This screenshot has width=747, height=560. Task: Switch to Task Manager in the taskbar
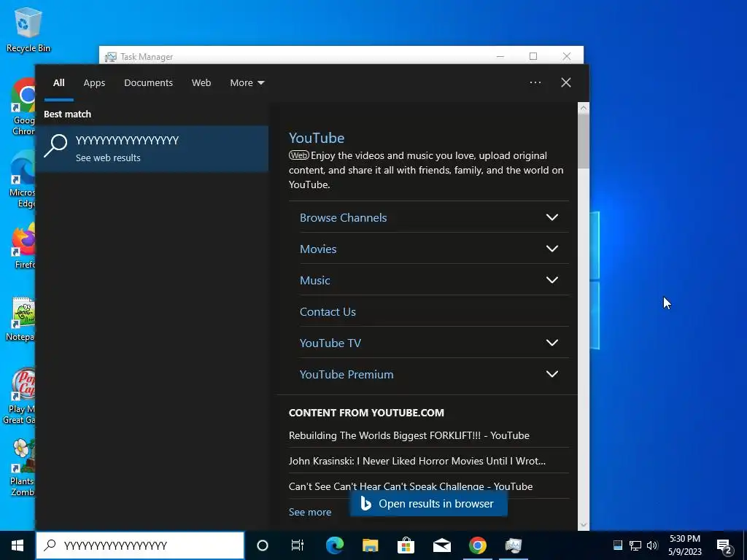click(x=513, y=545)
